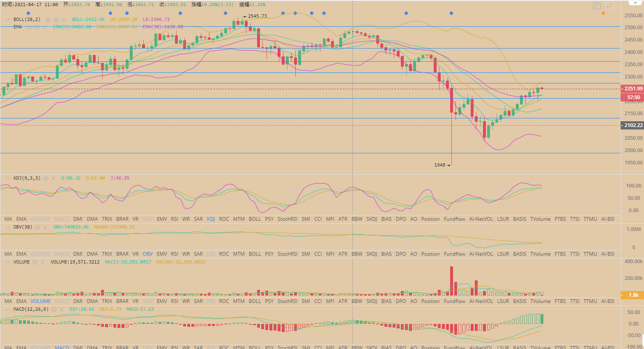Close the KDJ(9,3,3) indicator panel

[53, 178]
